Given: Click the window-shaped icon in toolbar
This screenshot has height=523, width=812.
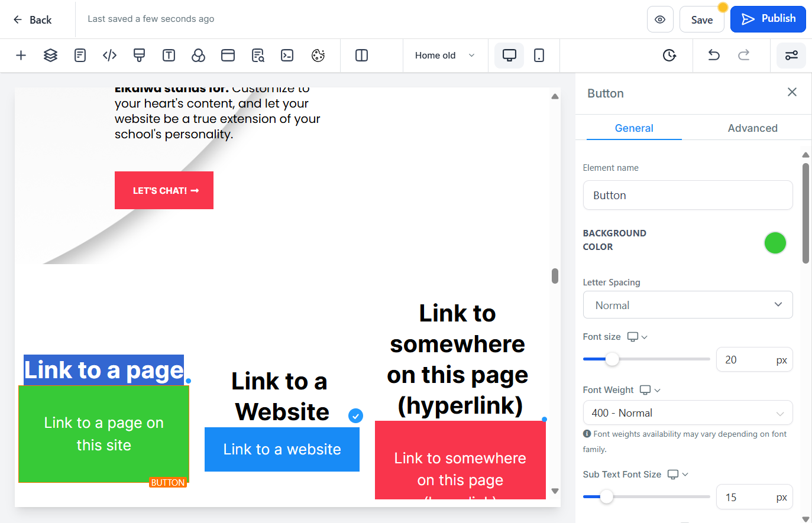Looking at the screenshot, I should coord(228,56).
